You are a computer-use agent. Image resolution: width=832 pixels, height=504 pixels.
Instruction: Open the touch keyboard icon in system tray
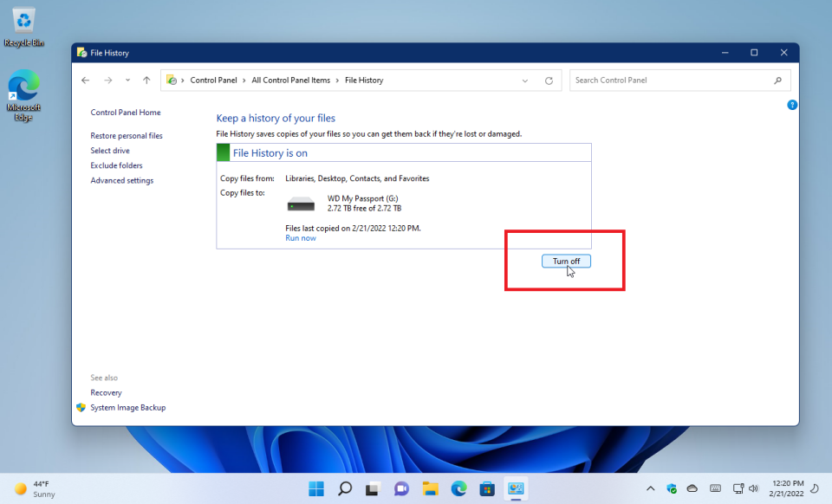(716, 488)
